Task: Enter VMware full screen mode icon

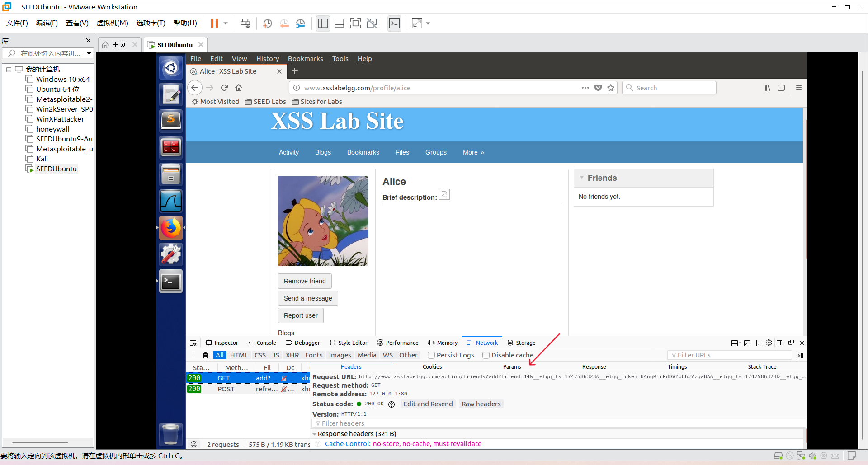Action: tap(356, 23)
